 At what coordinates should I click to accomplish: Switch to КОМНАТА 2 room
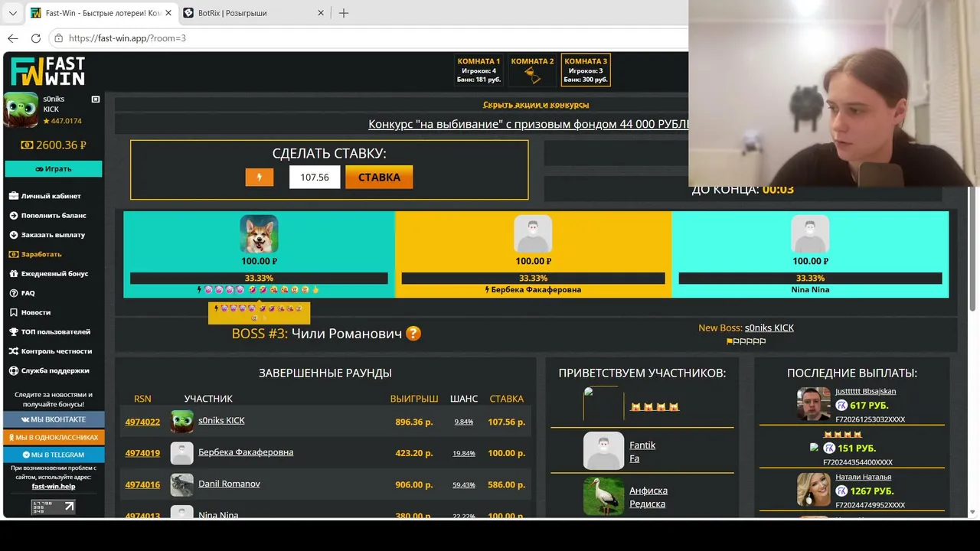pos(532,70)
